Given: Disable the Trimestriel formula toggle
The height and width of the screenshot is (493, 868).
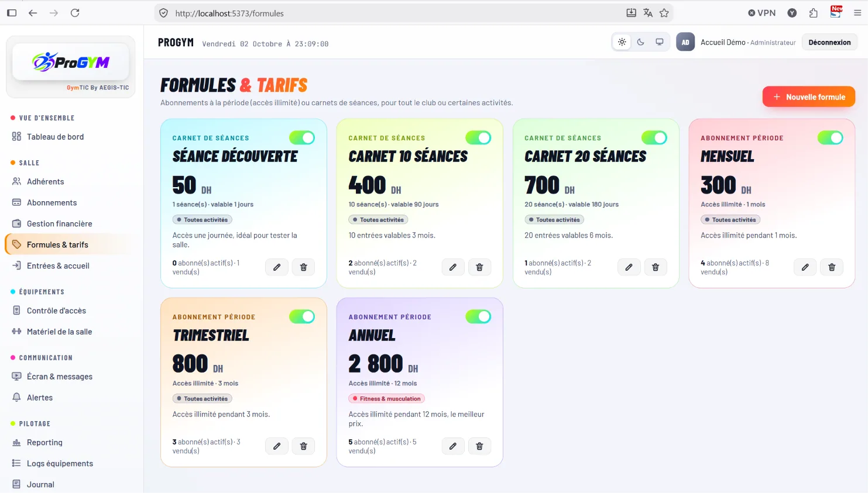Looking at the screenshot, I should tap(302, 316).
